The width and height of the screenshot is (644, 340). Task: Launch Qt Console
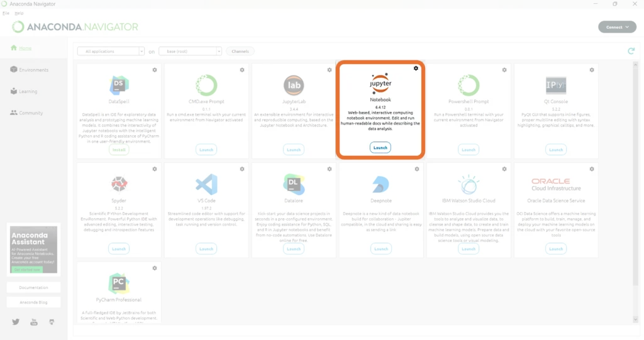[556, 150]
